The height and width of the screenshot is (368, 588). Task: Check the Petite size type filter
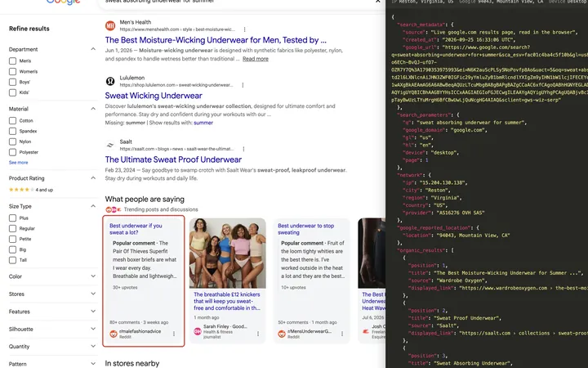(12, 239)
